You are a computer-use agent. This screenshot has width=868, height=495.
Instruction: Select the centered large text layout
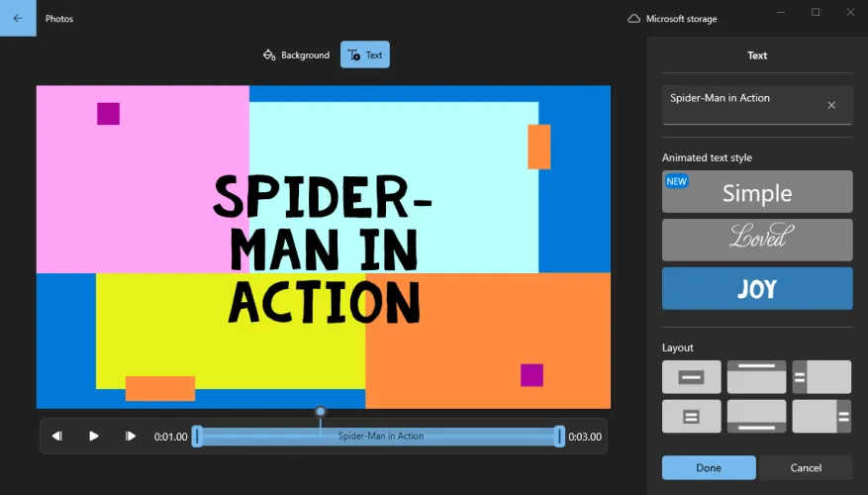pyautogui.click(x=692, y=377)
